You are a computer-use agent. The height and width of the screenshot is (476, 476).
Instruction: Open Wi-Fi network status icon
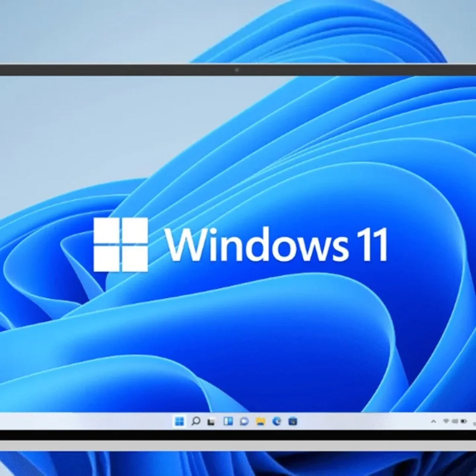446,421
